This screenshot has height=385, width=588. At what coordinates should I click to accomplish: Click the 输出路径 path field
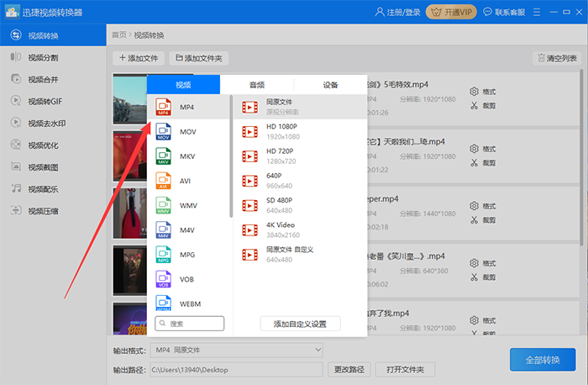[237, 370]
